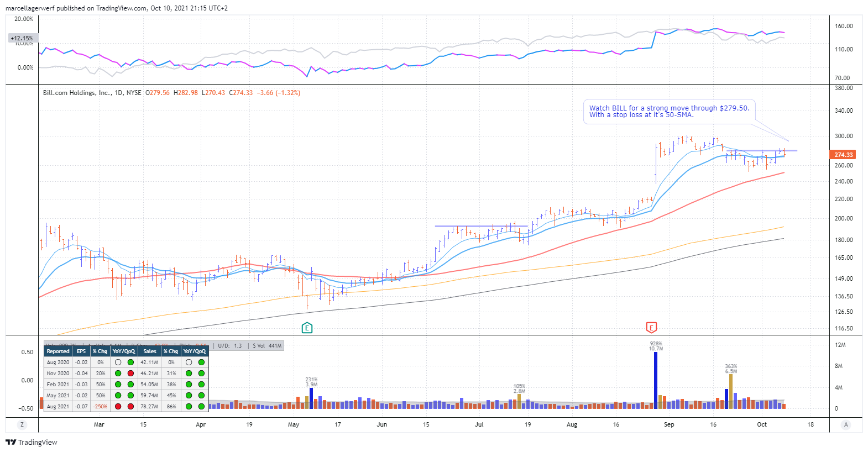
Task: Click the Aug 2020 table row label
Action: point(58,362)
